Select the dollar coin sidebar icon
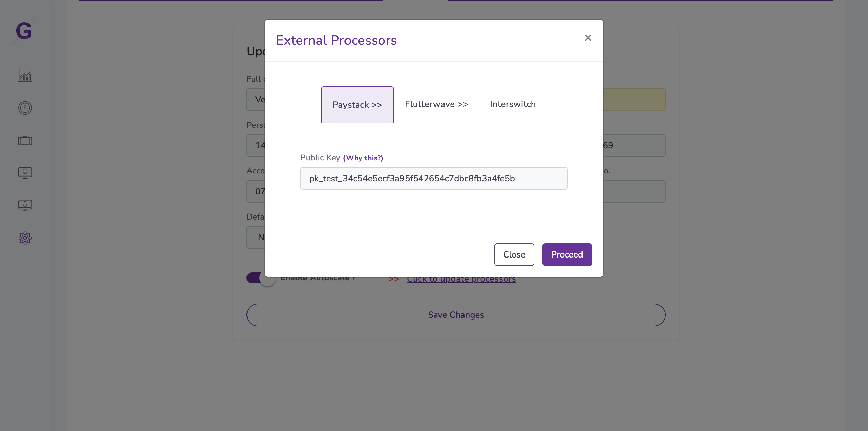Image resolution: width=868 pixels, height=431 pixels. click(25, 108)
